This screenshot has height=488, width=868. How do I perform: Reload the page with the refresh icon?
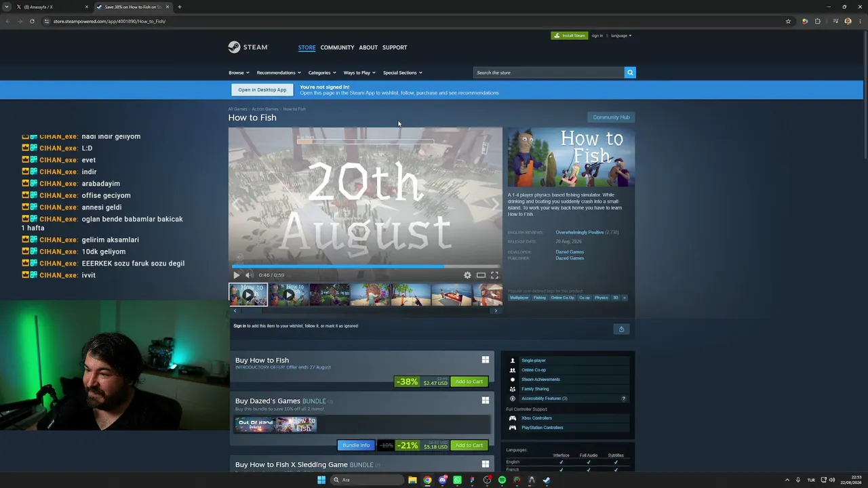coord(32,21)
